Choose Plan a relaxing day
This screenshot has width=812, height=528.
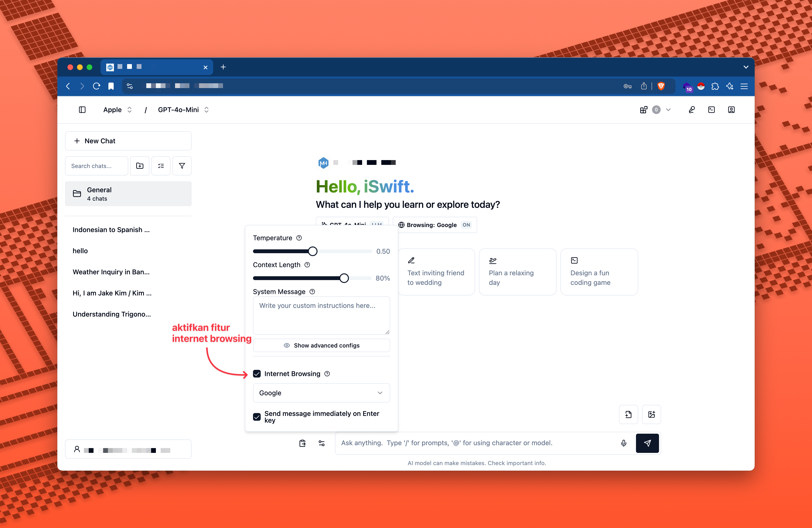point(518,272)
